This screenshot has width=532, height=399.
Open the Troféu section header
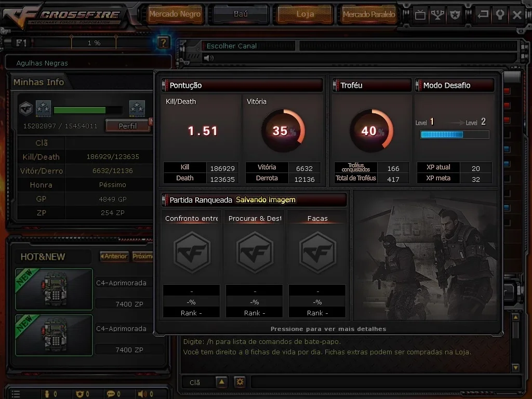(x=372, y=85)
